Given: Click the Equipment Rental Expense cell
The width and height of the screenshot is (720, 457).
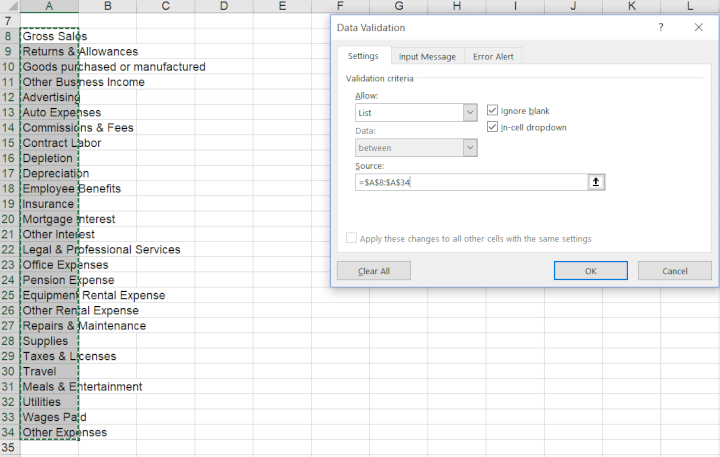Looking at the screenshot, I should click(x=49, y=295).
